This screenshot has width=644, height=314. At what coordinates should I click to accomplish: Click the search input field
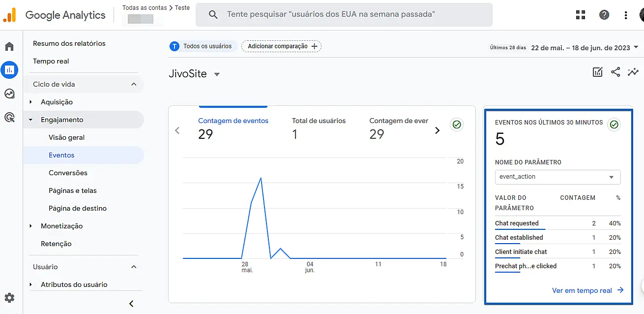tap(344, 15)
